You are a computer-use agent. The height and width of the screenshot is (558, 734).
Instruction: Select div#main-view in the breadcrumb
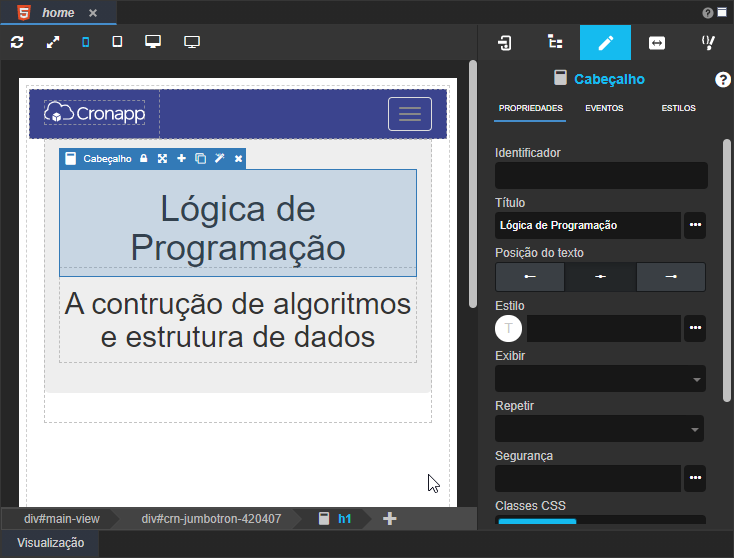pos(62,519)
